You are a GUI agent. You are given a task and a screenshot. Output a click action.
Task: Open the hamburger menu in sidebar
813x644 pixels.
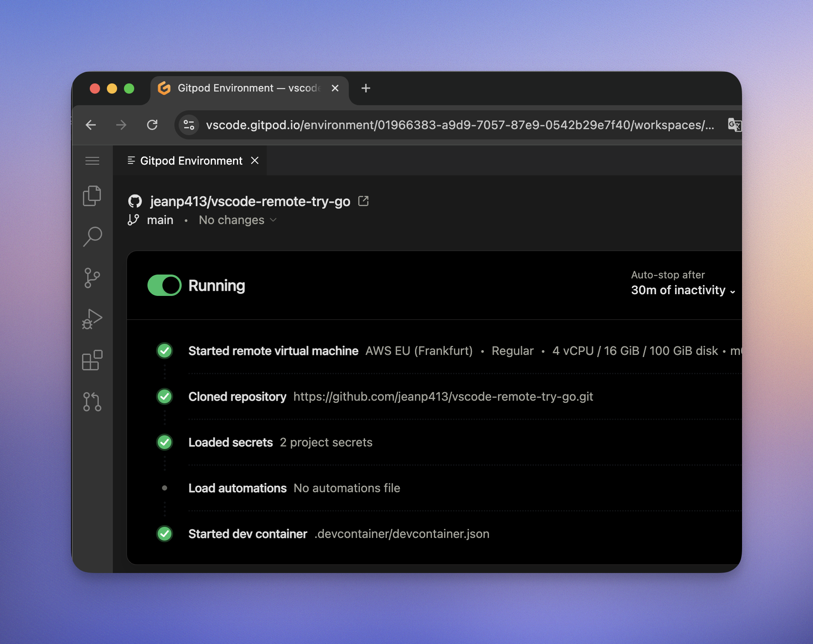point(92,161)
